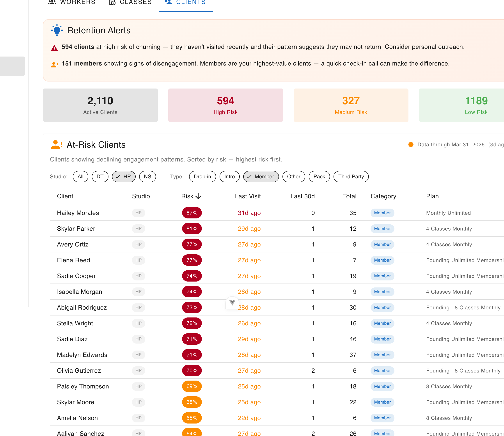
Task: Click the Vue devtools floating badge
Action: 232,303
